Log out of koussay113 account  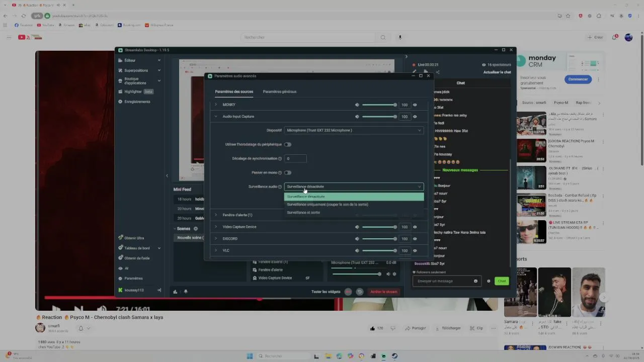159,290
